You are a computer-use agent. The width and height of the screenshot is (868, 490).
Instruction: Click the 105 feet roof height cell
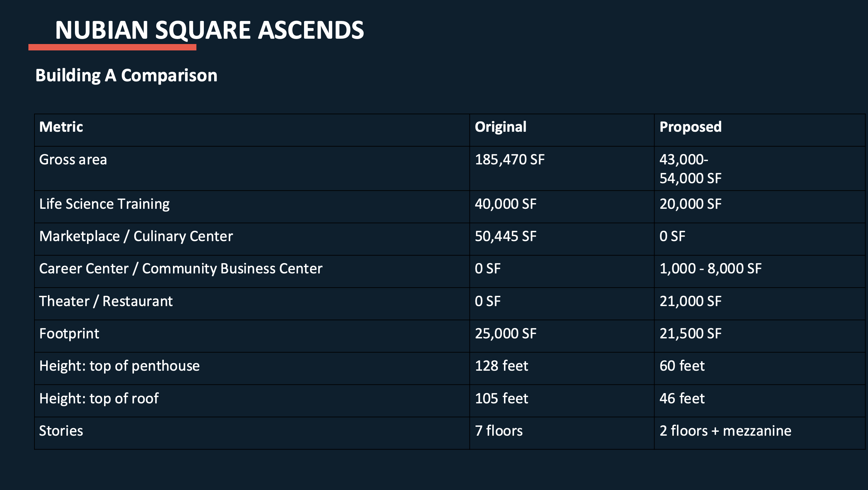(x=501, y=399)
